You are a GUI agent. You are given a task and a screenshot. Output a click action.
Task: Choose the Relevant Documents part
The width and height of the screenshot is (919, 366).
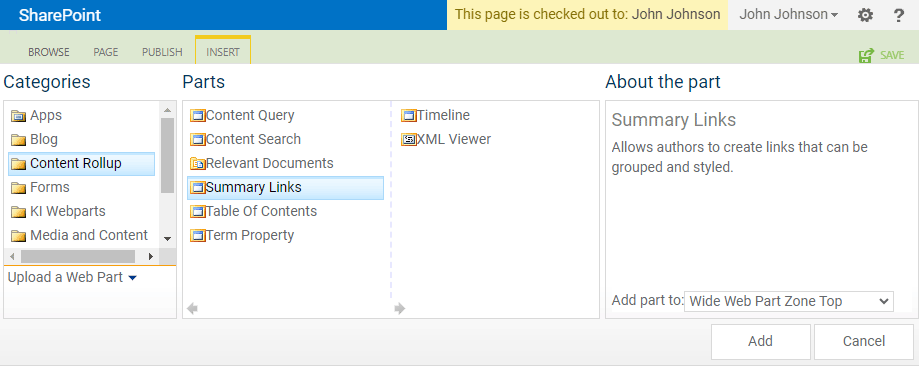click(x=270, y=164)
